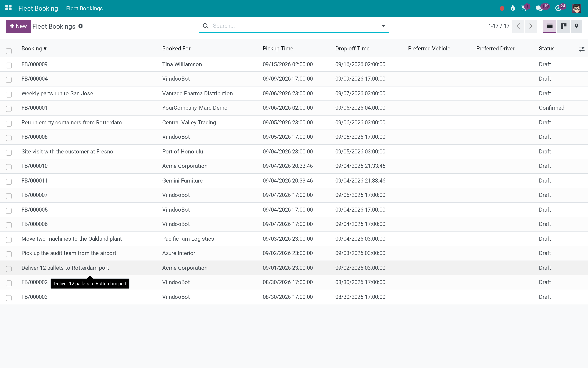Image resolution: width=588 pixels, height=368 pixels.
Task: Click the red recording dot icon
Action: 502,8
